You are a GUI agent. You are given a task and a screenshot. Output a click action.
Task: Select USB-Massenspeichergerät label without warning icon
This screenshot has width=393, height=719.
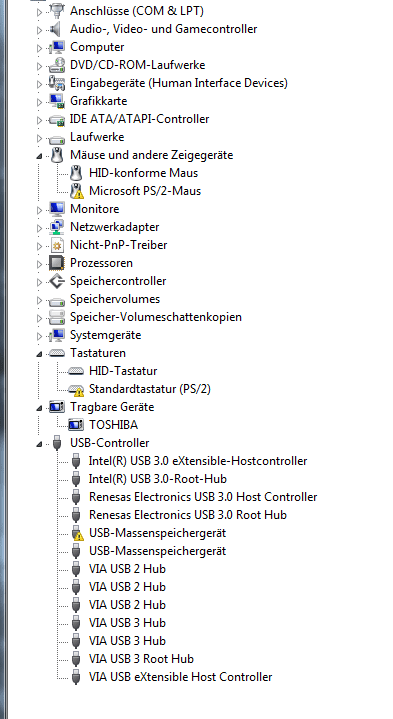tap(157, 551)
